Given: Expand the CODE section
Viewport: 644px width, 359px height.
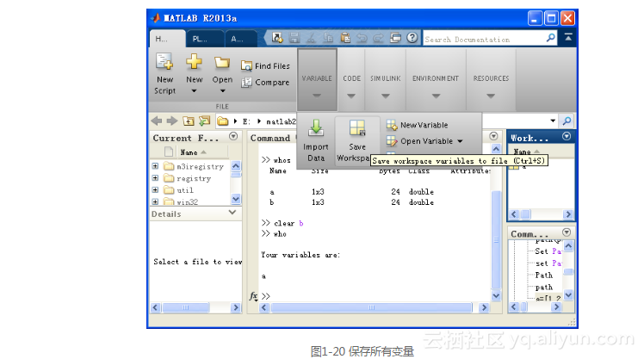Looking at the screenshot, I should click(x=351, y=96).
